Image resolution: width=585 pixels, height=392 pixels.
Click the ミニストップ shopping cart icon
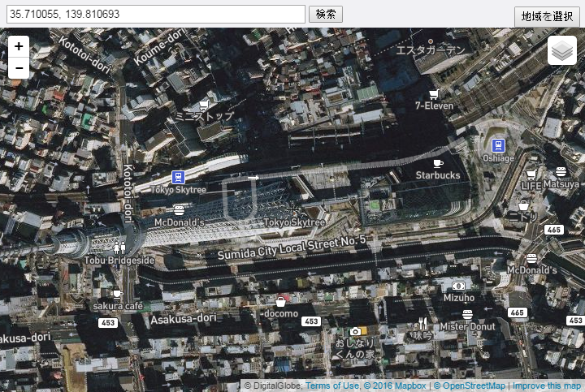click(204, 105)
